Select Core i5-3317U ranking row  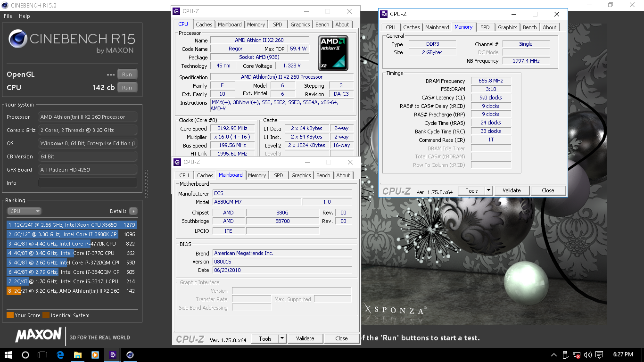[x=72, y=281]
